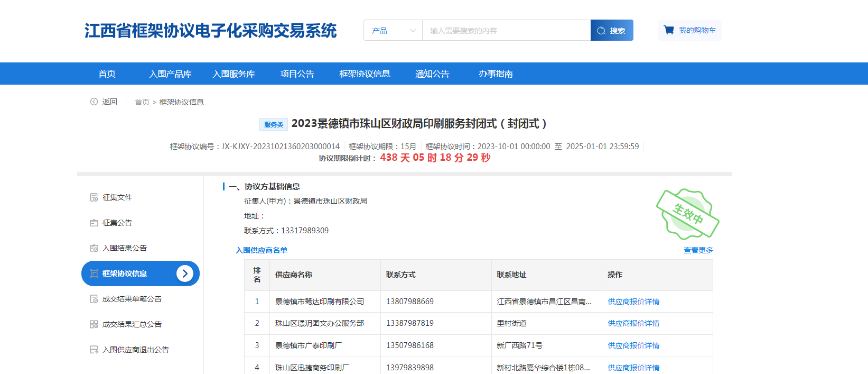Click the 入围供应商退出公告 sidebar icon

pos(94,350)
